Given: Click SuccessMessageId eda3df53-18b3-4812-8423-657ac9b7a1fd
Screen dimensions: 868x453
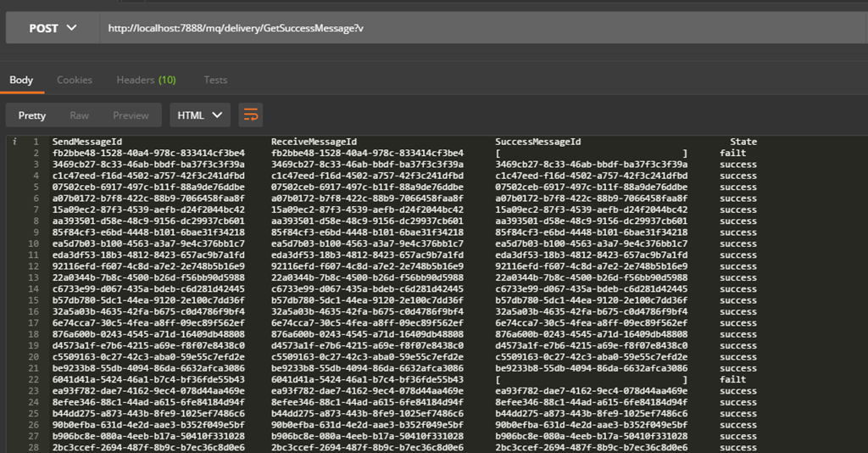Looking at the screenshot, I should tap(591, 255).
